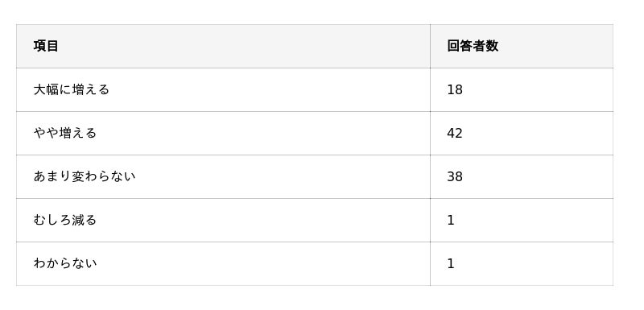644x310 pixels.
Task: Click empty space right of the number 18
Action: (x=538, y=89)
